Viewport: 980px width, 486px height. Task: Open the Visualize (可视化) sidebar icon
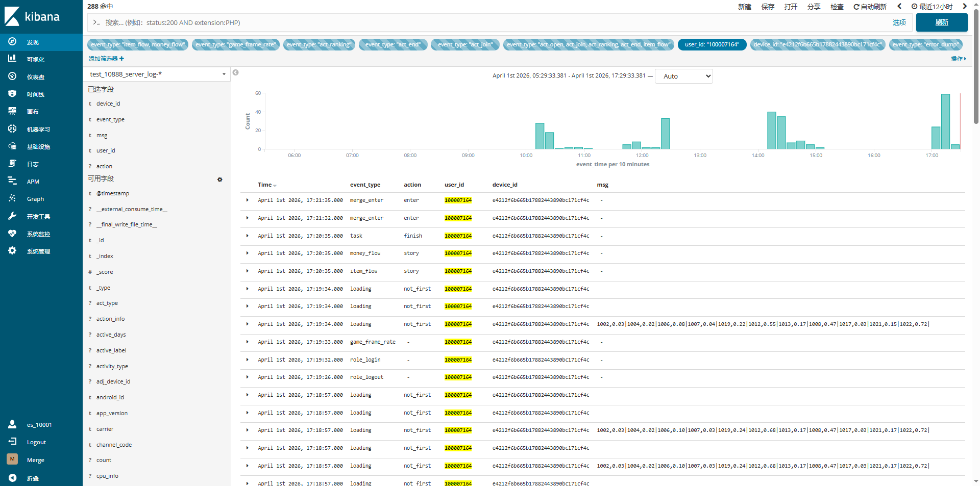[12, 59]
